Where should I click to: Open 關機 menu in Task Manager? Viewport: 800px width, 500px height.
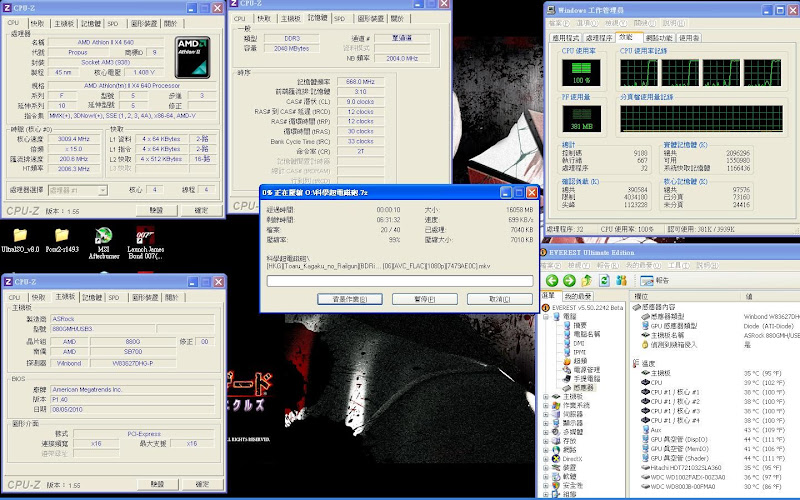pyautogui.click(x=644, y=23)
